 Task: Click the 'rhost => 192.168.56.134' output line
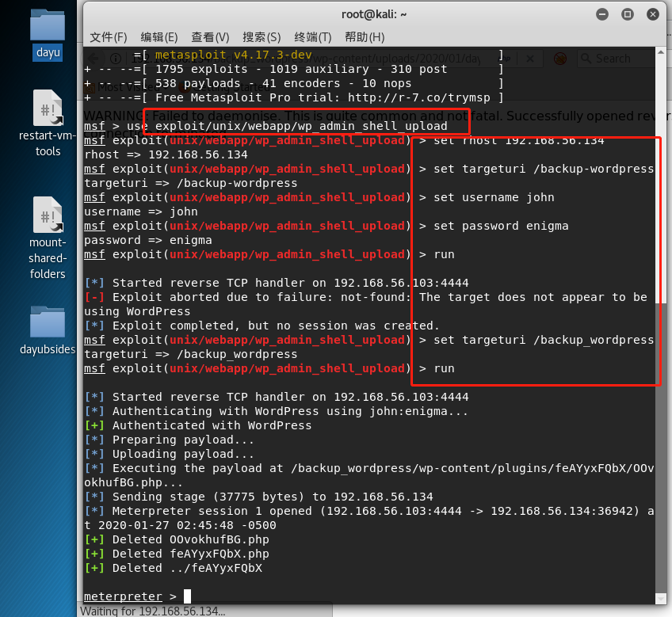tap(166, 154)
